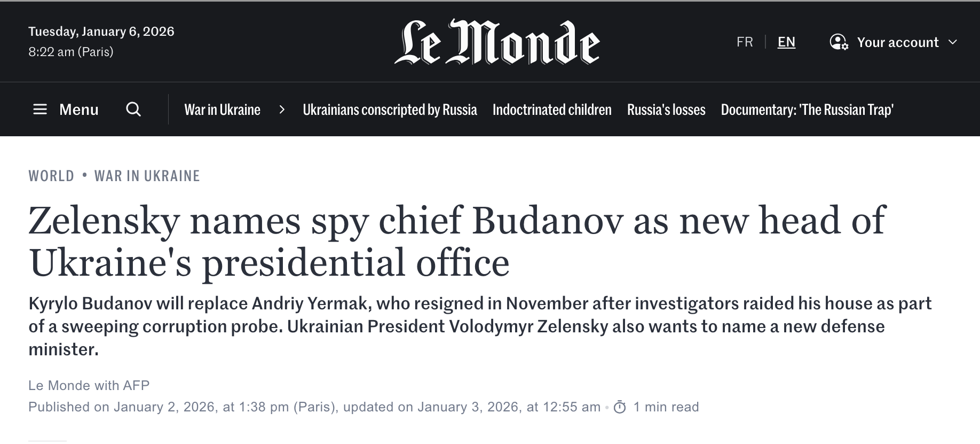Click the read-time clock icon
The height and width of the screenshot is (444, 980).
tap(620, 408)
